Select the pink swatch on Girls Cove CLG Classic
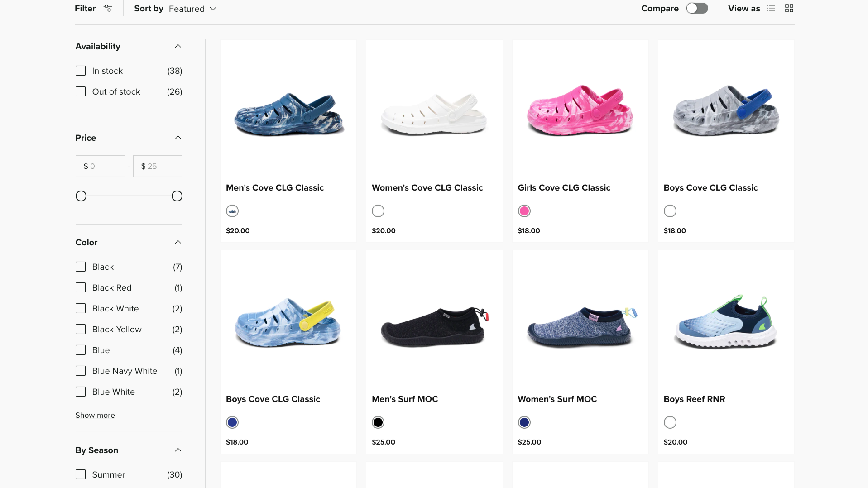868x488 pixels. click(x=524, y=211)
